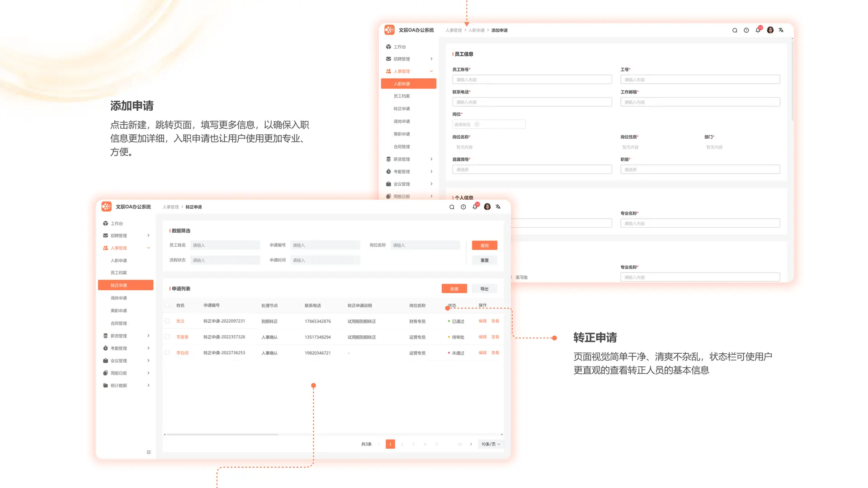Click the orange 查询 button

pyautogui.click(x=485, y=245)
